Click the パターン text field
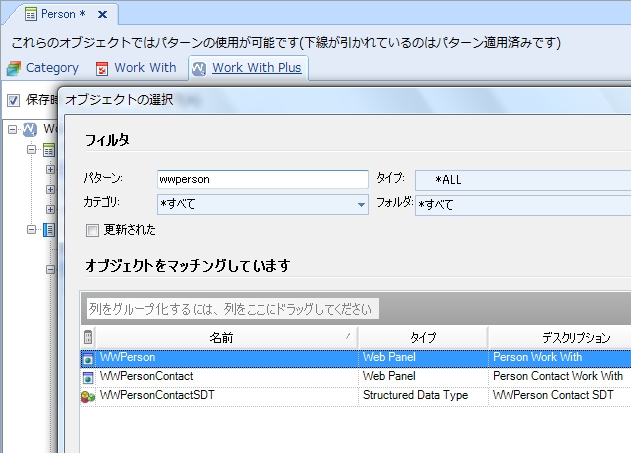 262,180
